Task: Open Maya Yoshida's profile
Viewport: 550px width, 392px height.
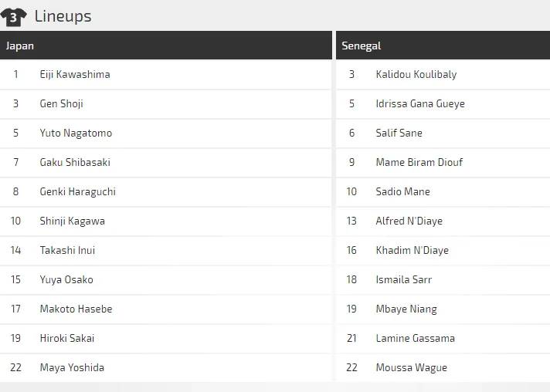Action: pos(72,368)
